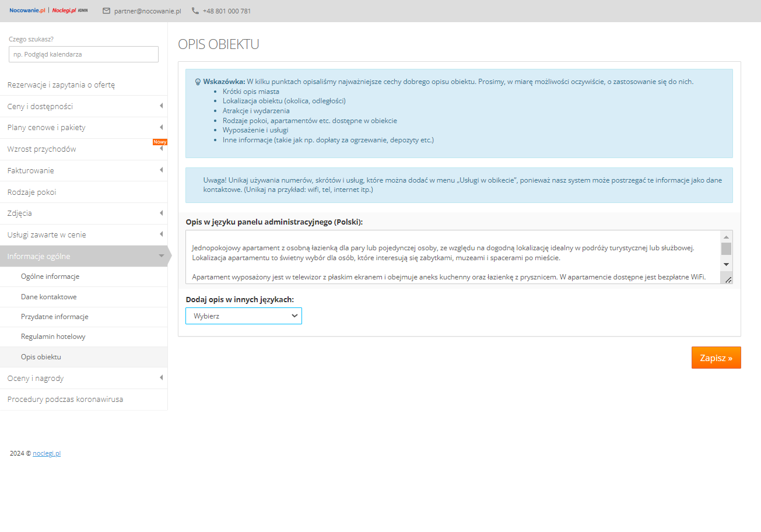The width and height of the screenshot is (761, 532).
Task: Go to Rodzaje pokoi menu item
Action: click(32, 192)
